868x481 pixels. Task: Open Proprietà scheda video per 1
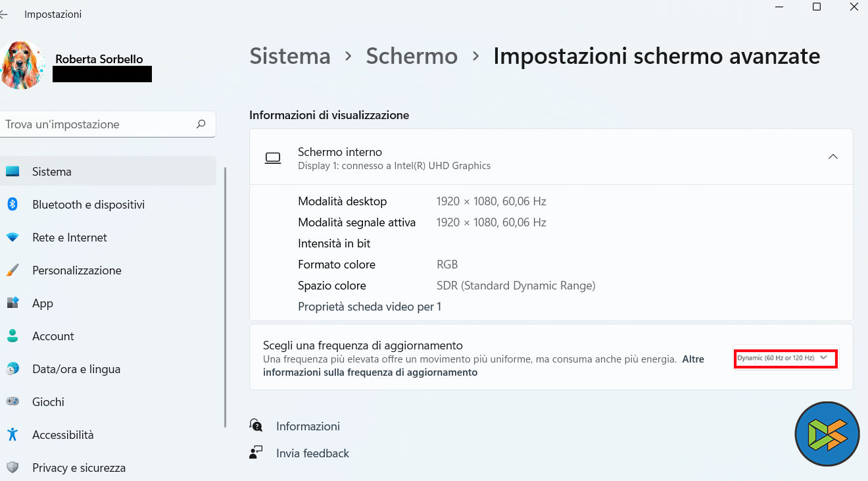coord(370,307)
